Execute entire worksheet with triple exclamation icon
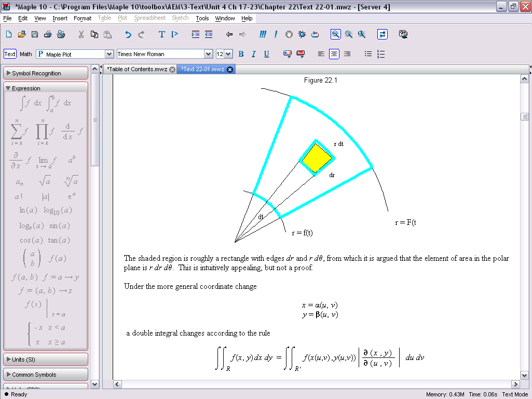This screenshot has height=399, width=532. coord(263,34)
